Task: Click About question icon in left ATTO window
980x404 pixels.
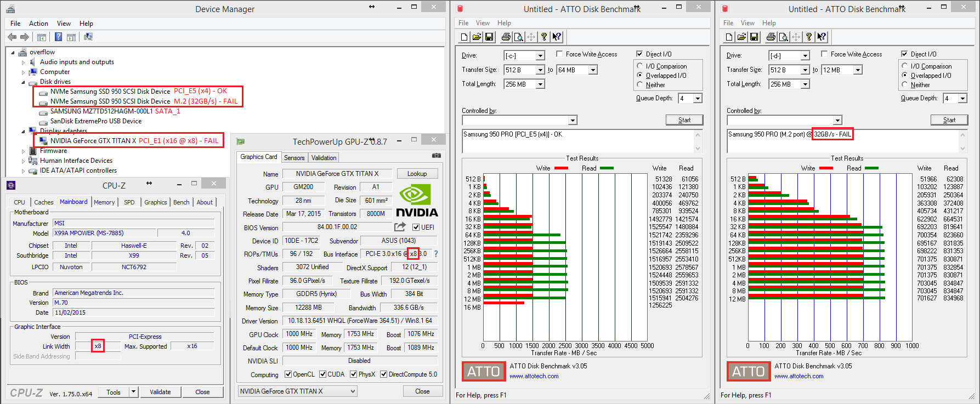Action: pos(543,37)
